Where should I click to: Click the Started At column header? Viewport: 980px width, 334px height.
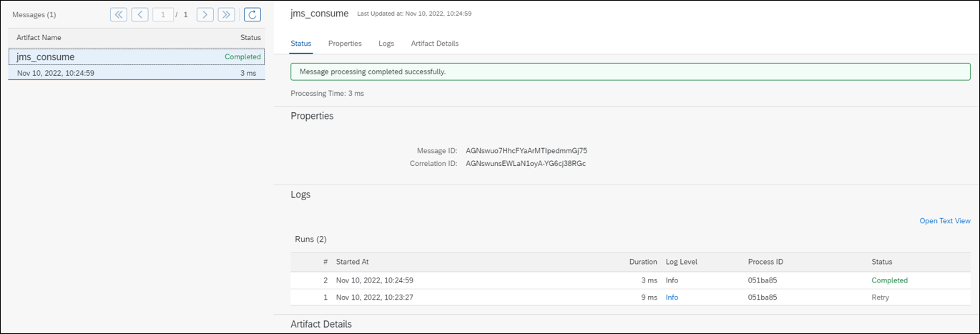tap(352, 262)
